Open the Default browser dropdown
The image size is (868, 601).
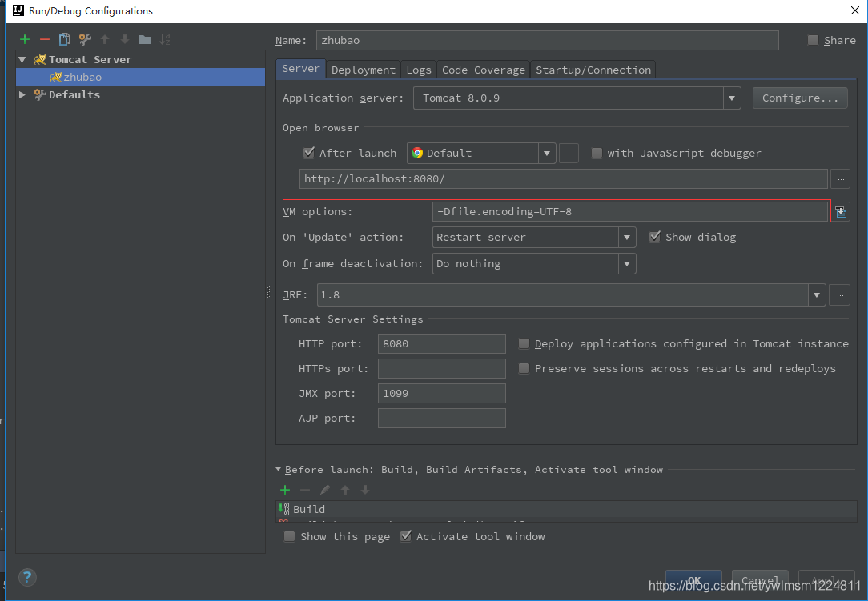(546, 154)
